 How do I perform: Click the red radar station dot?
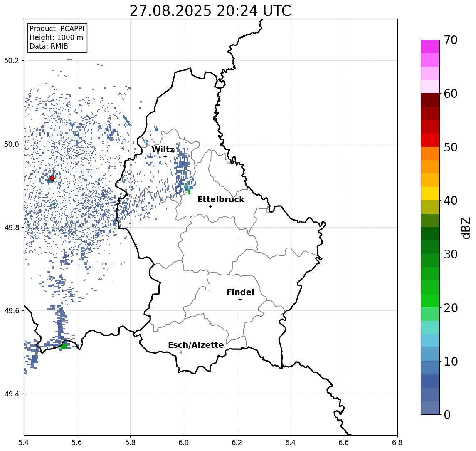[52, 178]
